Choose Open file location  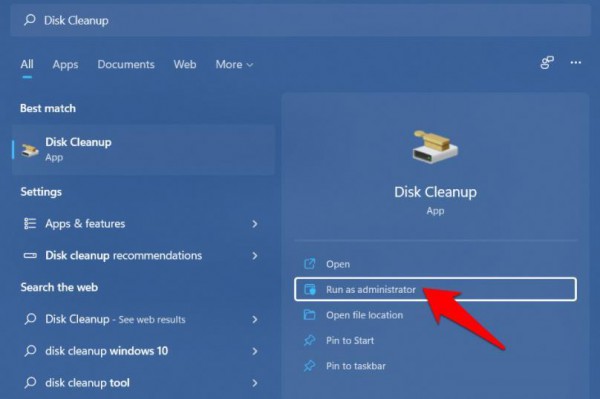coord(435,315)
